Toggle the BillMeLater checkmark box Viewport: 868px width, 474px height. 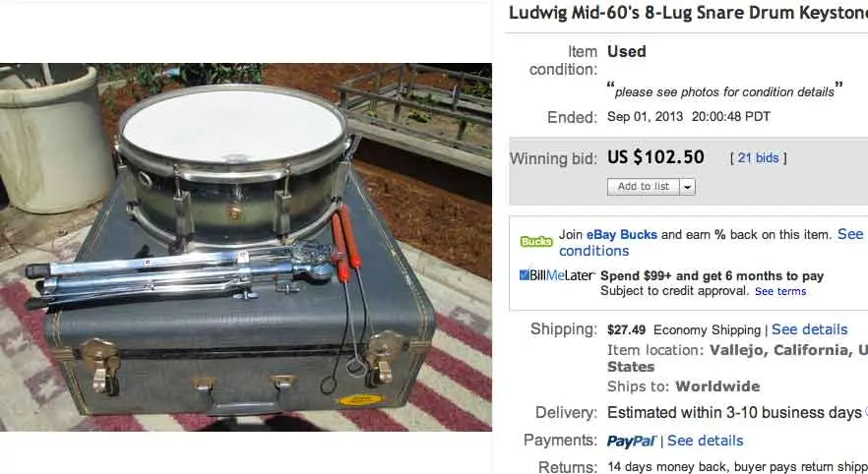[525, 275]
